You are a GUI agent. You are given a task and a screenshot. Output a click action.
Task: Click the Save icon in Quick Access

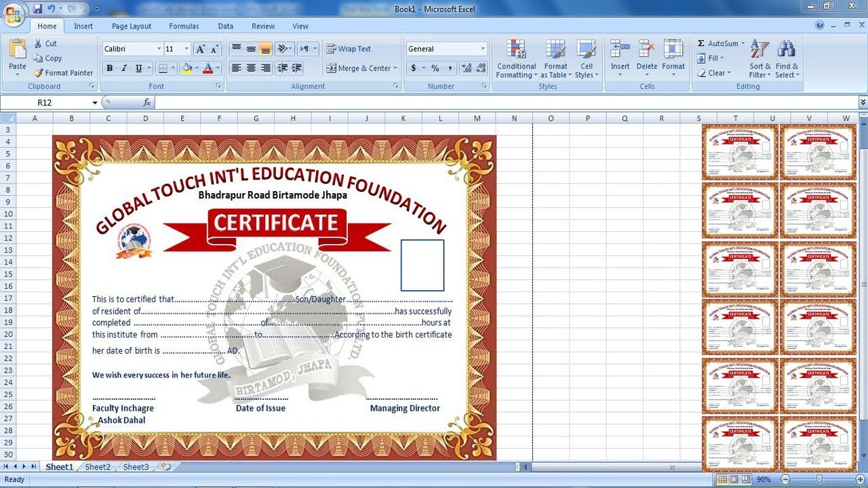[x=37, y=9]
